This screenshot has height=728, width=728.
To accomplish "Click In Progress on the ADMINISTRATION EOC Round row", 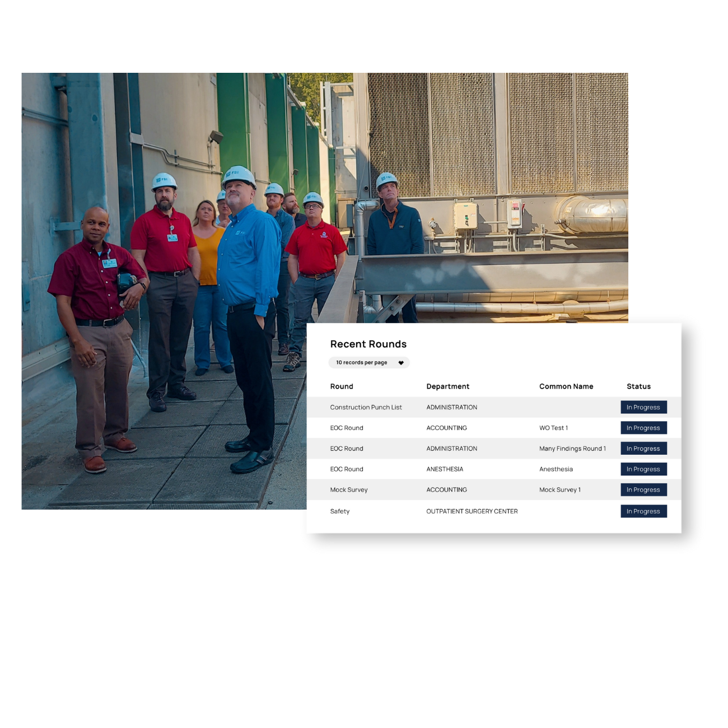I will pyautogui.click(x=643, y=448).
